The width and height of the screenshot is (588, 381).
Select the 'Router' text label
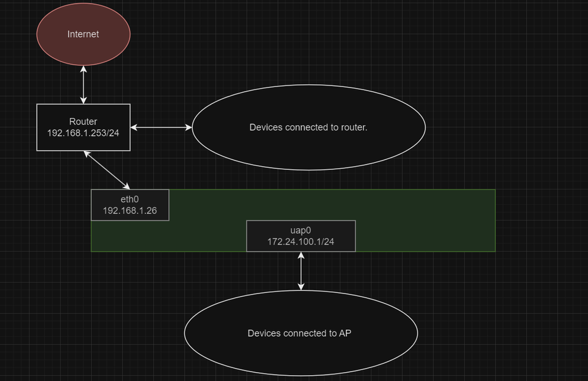(83, 121)
